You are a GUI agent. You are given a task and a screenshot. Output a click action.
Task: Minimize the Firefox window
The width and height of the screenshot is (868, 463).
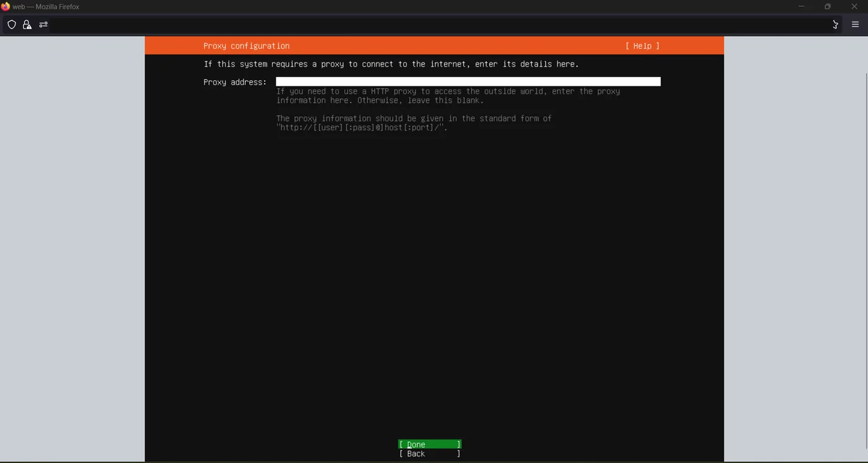click(801, 6)
